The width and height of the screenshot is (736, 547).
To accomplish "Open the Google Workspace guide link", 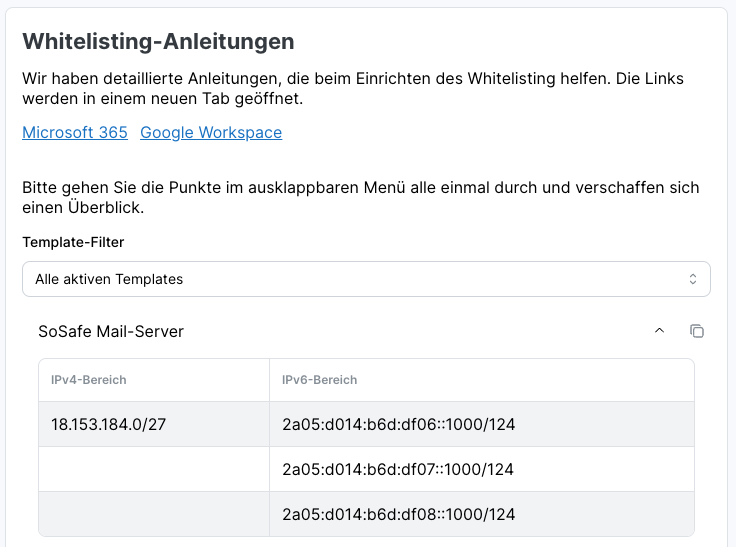I will point(211,132).
